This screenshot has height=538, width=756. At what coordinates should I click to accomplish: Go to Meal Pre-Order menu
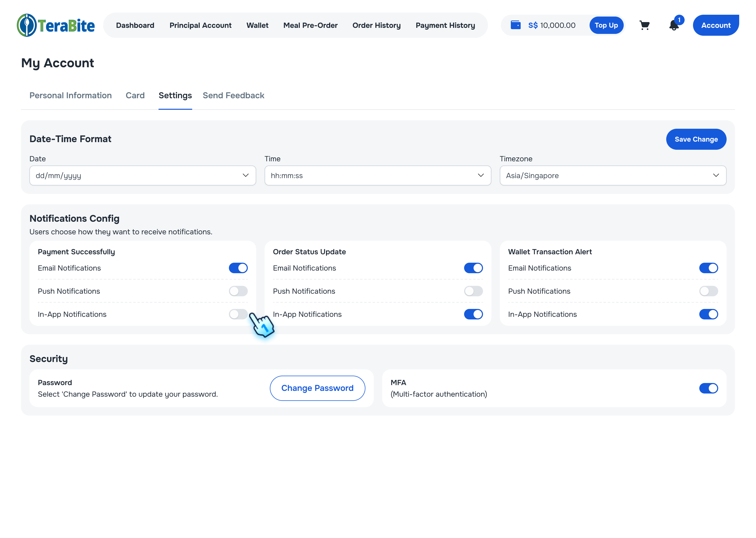point(310,25)
